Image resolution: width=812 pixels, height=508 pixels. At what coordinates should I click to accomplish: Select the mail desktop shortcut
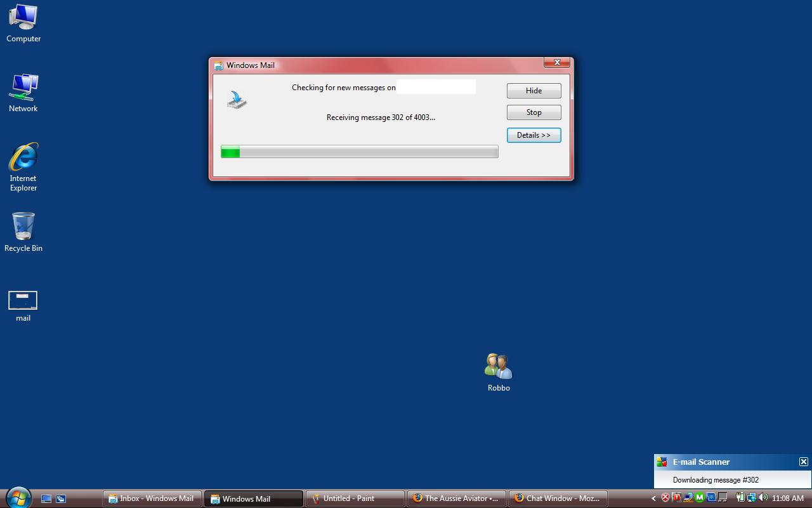pyautogui.click(x=23, y=306)
